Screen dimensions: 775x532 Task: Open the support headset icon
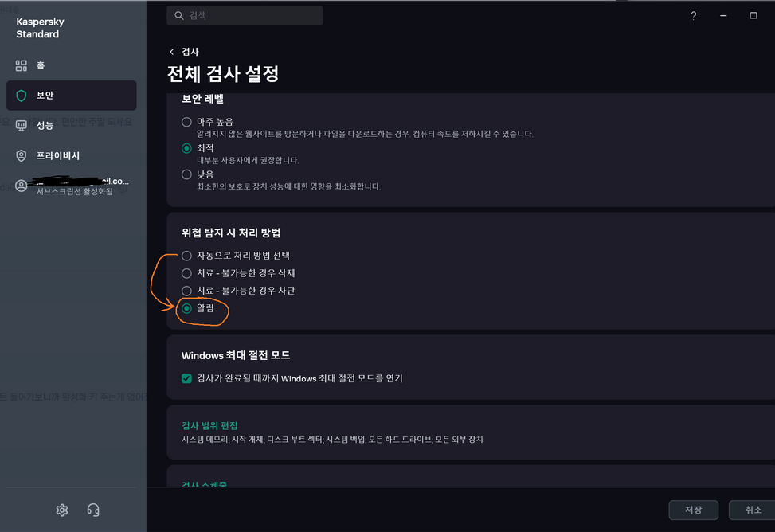click(x=93, y=510)
